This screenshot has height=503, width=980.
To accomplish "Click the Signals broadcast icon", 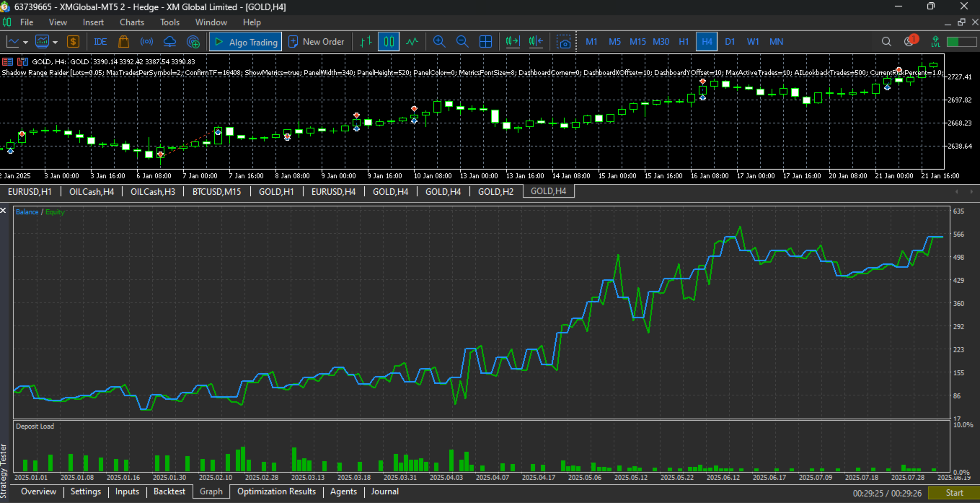I will [x=146, y=42].
